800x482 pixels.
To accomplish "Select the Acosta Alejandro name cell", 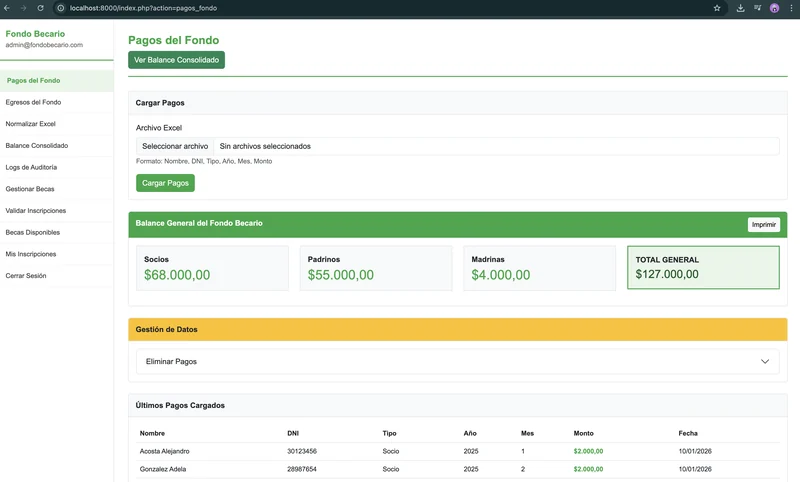I will [x=164, y=451].
